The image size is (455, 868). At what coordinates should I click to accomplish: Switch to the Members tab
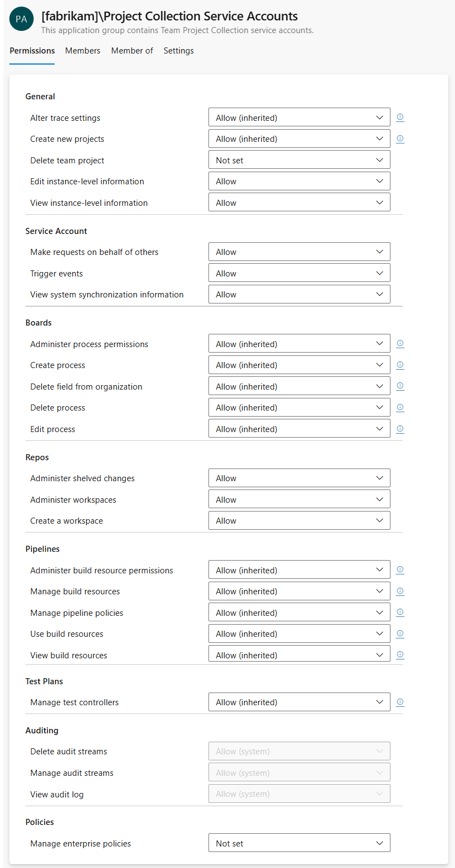(x=83, y=51)
